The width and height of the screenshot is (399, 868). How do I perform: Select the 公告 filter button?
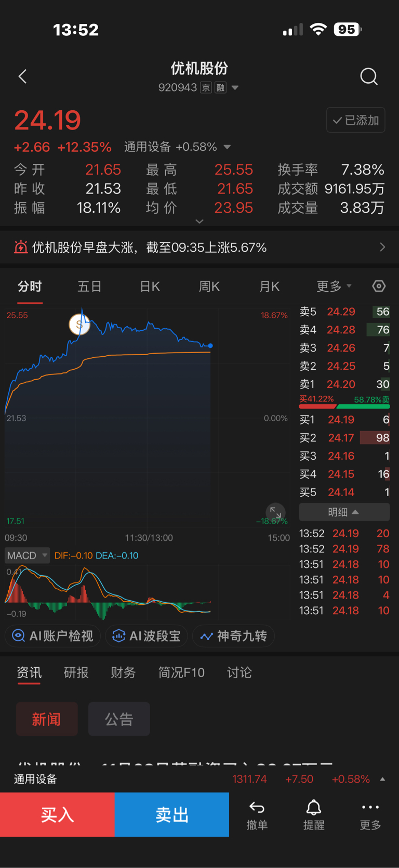coord(119,719)
